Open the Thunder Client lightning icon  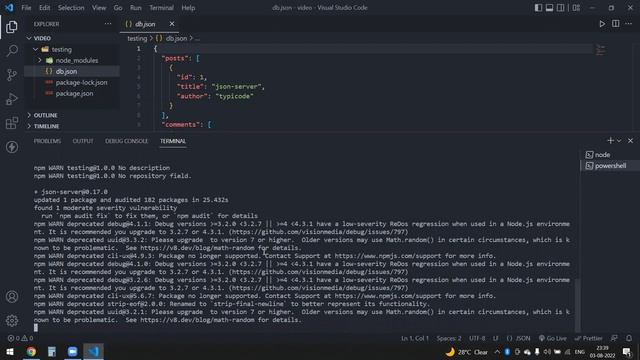tap(12, 147)
